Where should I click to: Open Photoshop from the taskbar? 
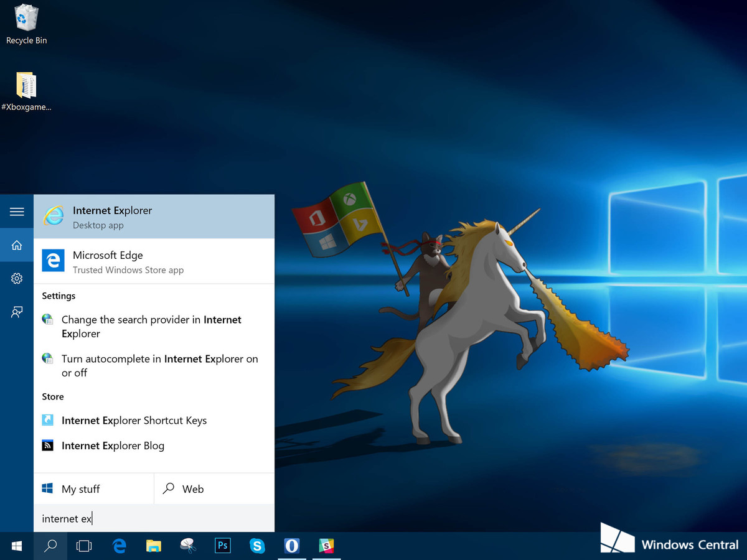point(222,546)
